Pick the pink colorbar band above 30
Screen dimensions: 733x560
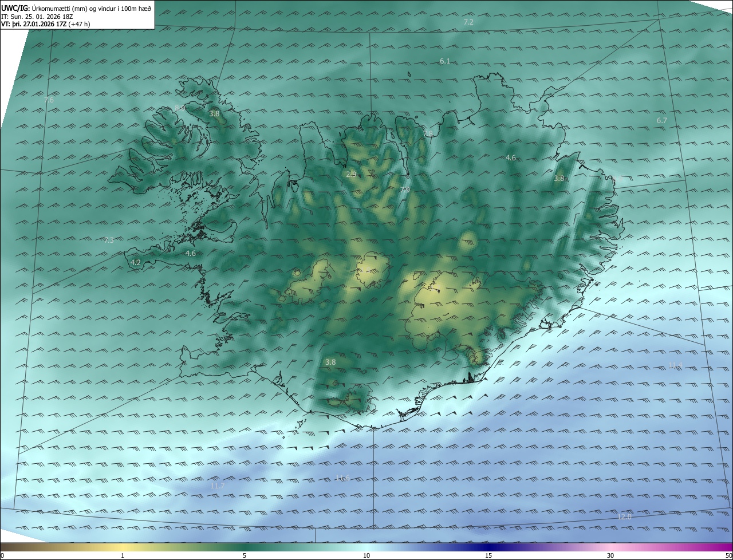click(x=610, y=546)
